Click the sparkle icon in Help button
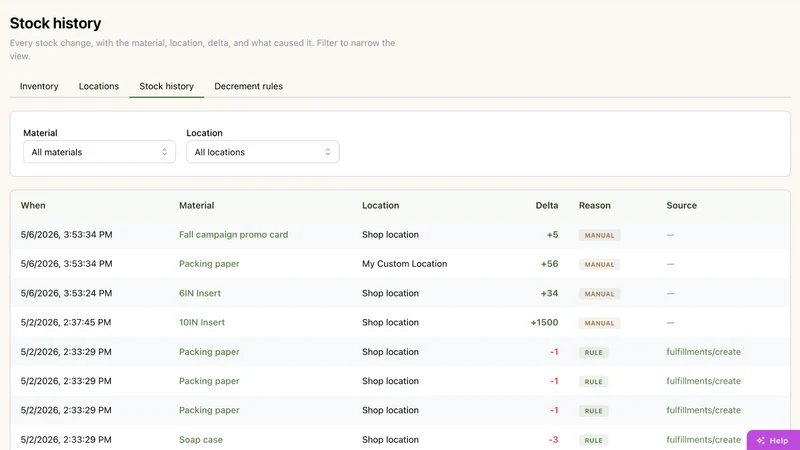 761,440
